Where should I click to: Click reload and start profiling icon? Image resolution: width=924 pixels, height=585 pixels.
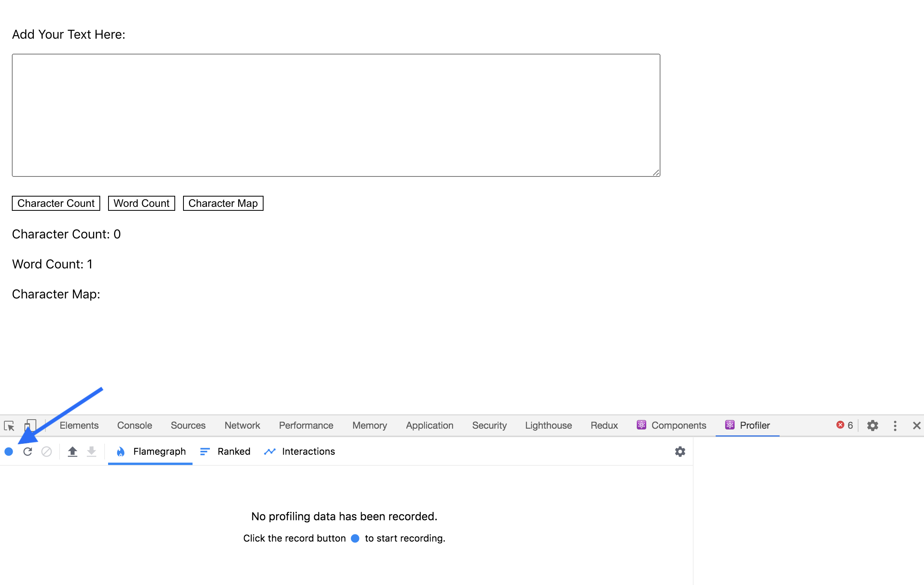[x=28, y=452]
